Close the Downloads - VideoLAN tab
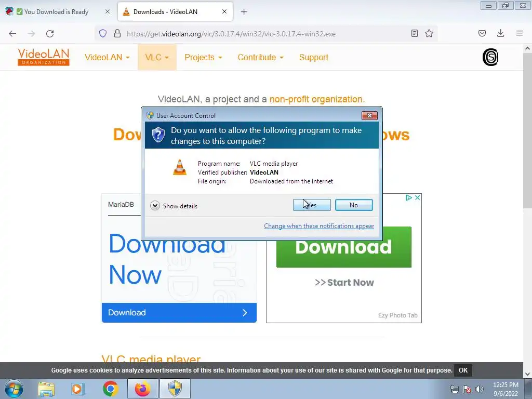The height and width of the screenshot is (399, 532). pos(224,11)
